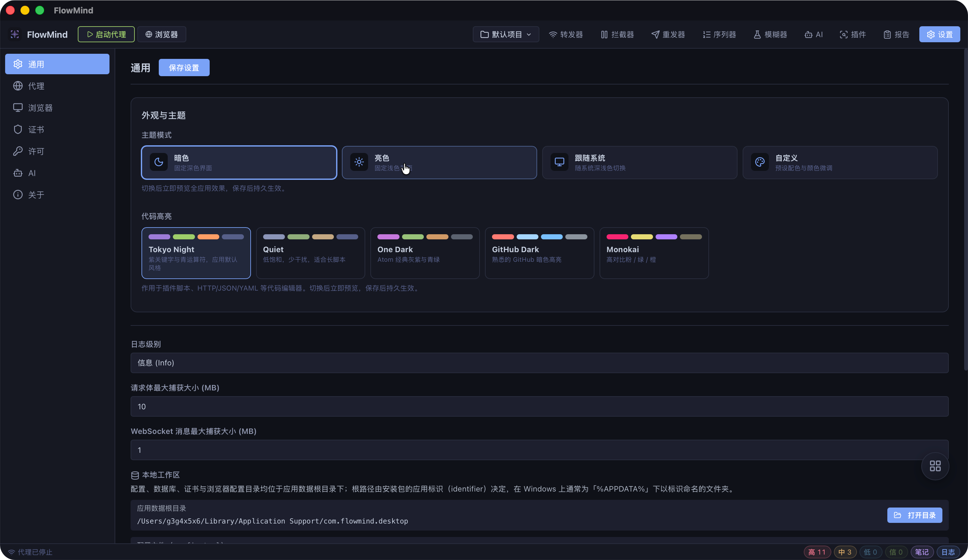This screenshot has height=560, width=968.
Task: Click the 请求体最大捕获大小 input field
Action: pyautogui.click(x=539, y=406)
